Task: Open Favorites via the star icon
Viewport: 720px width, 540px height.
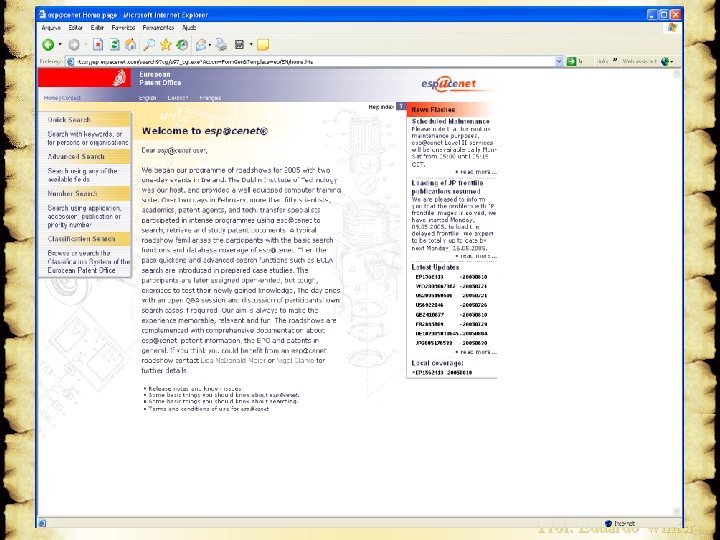Action: point(165,45)
